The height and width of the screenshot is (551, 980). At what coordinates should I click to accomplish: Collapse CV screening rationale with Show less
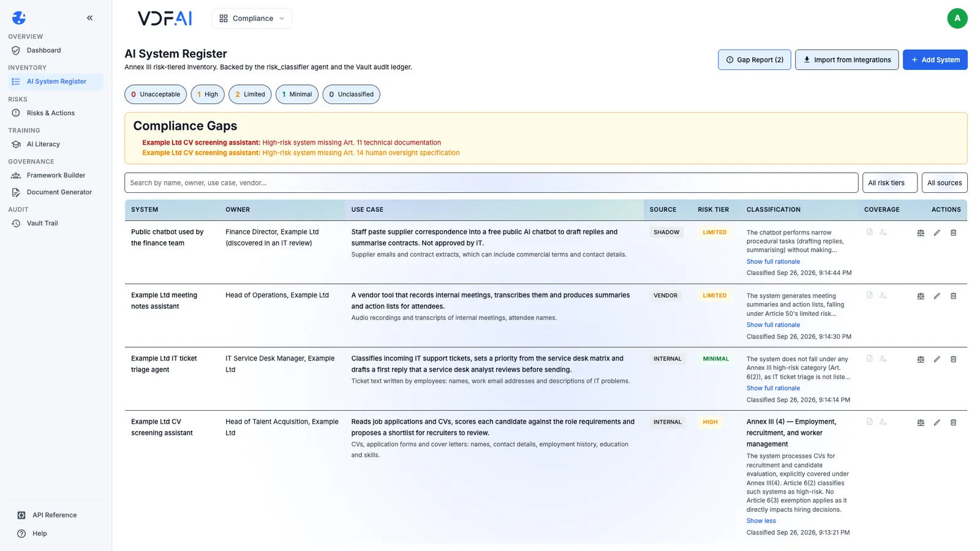point(761,521)
